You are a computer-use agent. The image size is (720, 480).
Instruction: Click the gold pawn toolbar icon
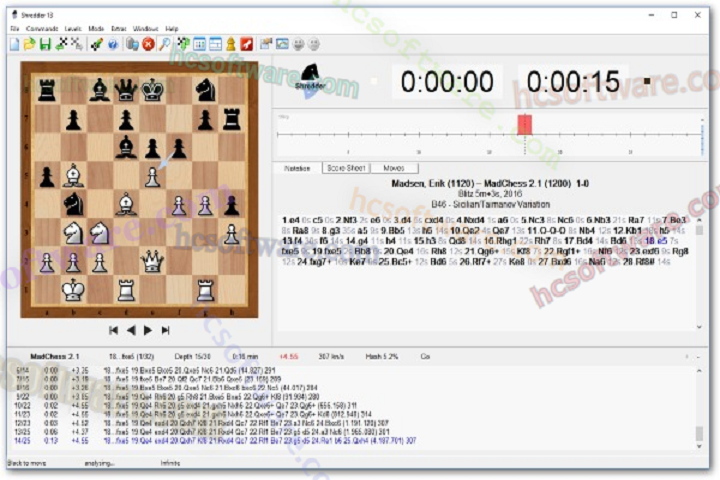click(x=230, y=44)
